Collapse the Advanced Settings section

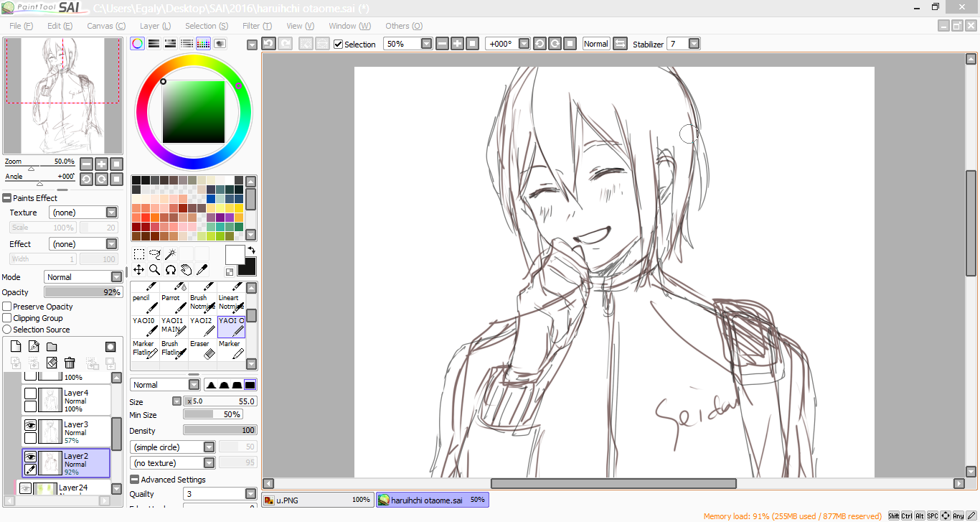(134, 480)
